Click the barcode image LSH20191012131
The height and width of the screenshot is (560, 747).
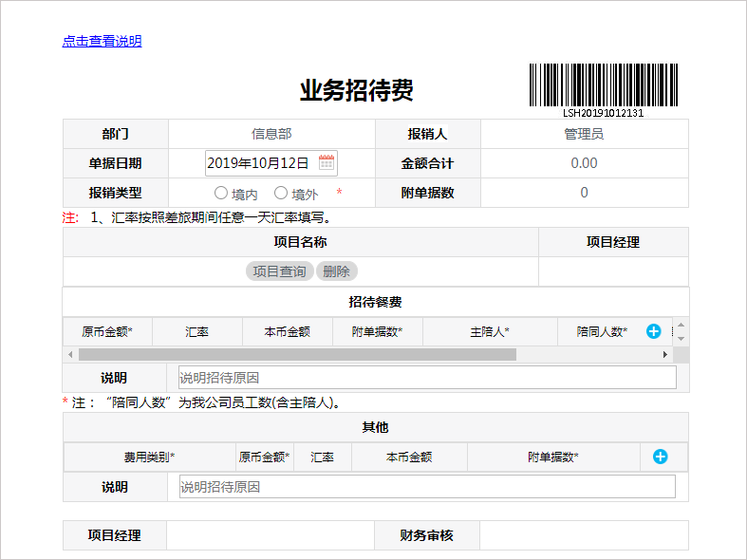pos(603,86)
